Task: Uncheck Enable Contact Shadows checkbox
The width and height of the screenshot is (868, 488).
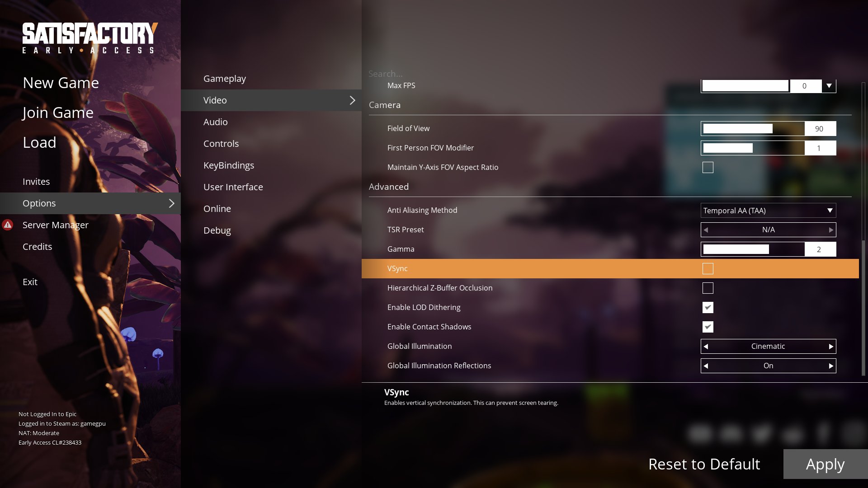Action: pos(708,327)
